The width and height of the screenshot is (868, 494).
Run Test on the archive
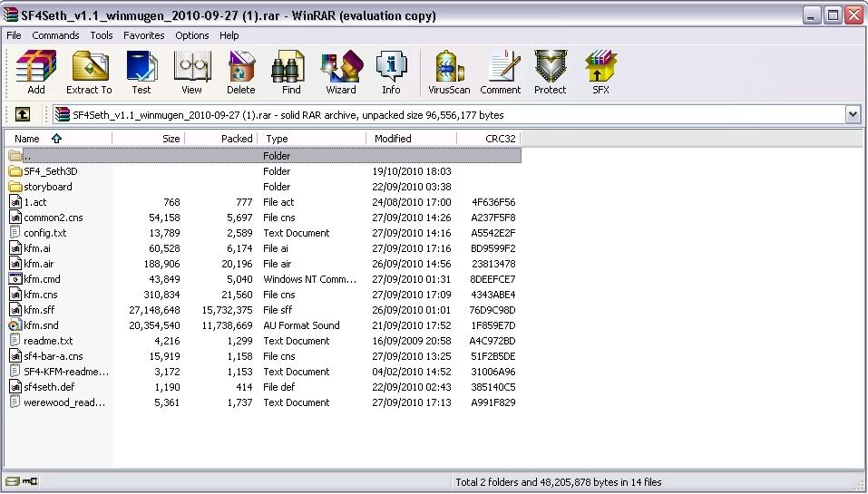[x=141, y=72]
